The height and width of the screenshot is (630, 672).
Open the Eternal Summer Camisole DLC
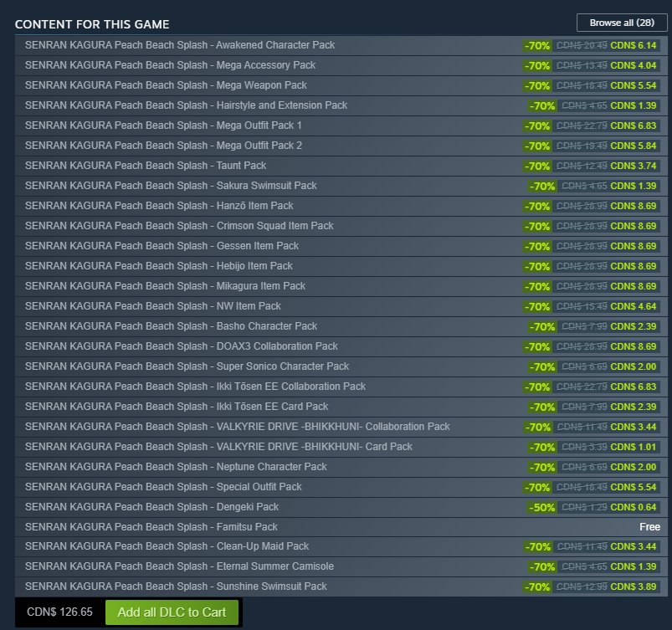(341, 566)
